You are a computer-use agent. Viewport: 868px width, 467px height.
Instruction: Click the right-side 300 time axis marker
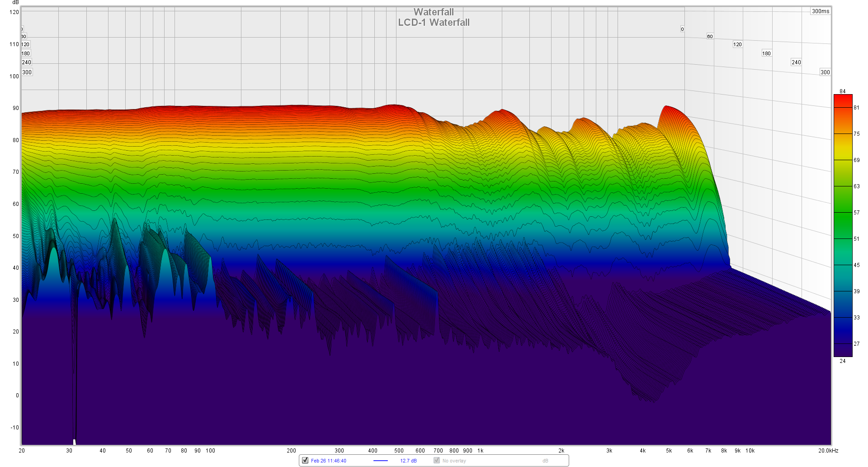click(825, 72)
